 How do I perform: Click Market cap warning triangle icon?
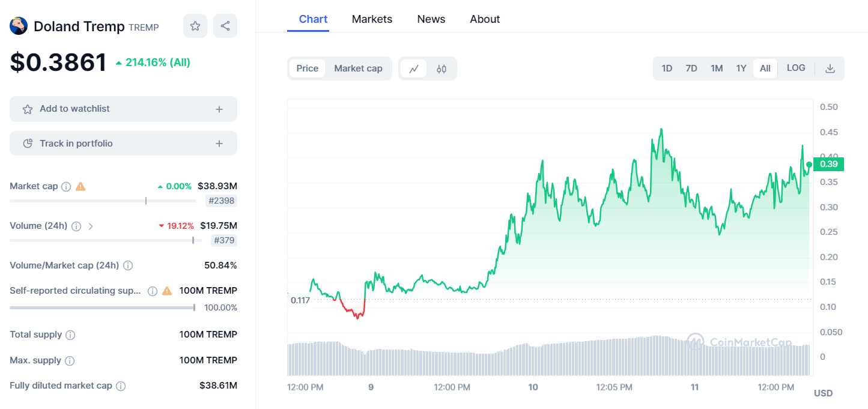pos(80,186)
